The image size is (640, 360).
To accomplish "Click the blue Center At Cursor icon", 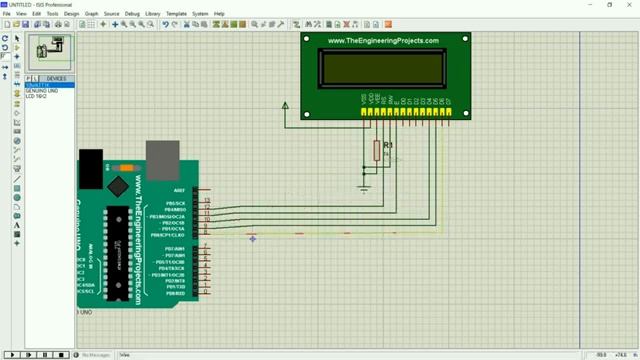I will coord(115,24).
